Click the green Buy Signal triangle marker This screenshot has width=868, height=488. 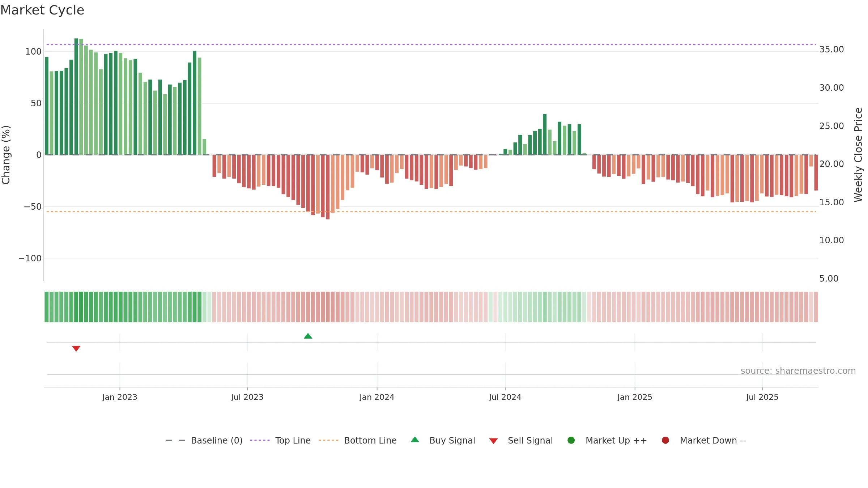[x=308, y=336]
